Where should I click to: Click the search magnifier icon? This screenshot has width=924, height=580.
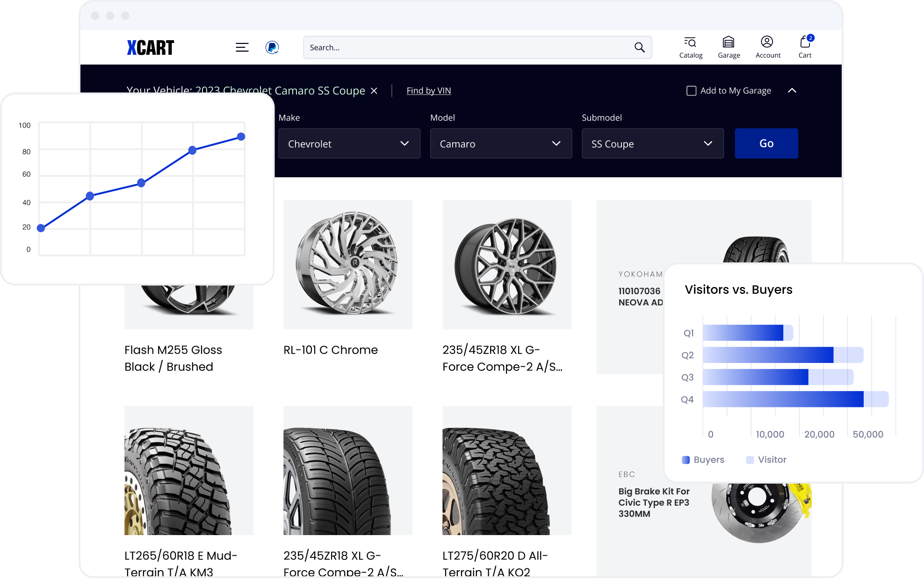click(639, 47)
